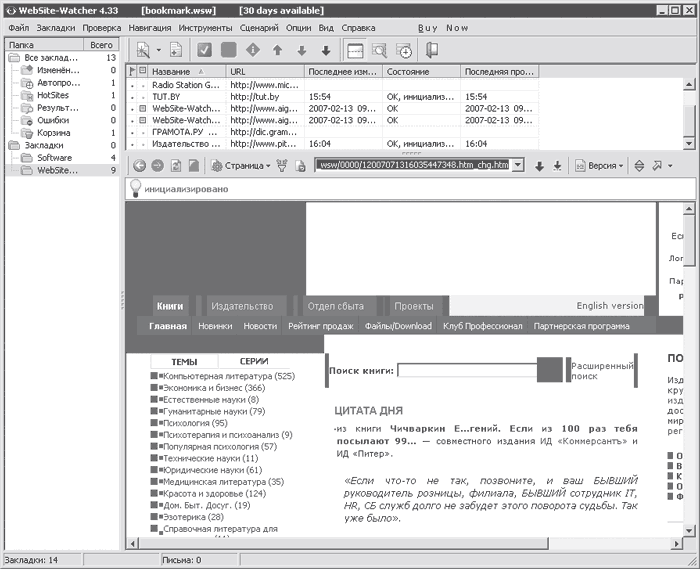Open the Файл menu
The width and height of the screenshot is (700, 569).
19,28
